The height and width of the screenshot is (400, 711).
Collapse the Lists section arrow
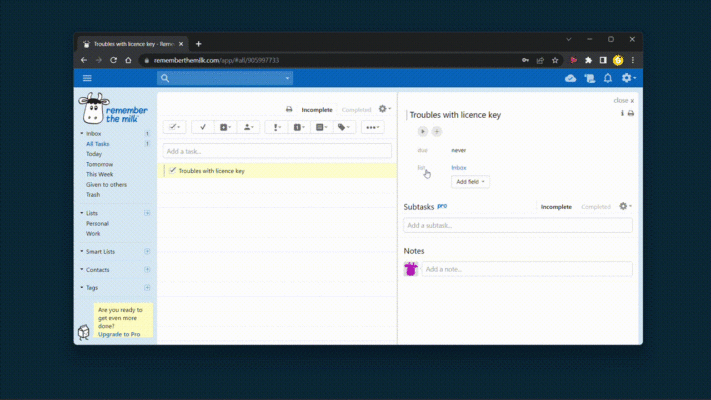pyautogui.click(x=82, y=213)
